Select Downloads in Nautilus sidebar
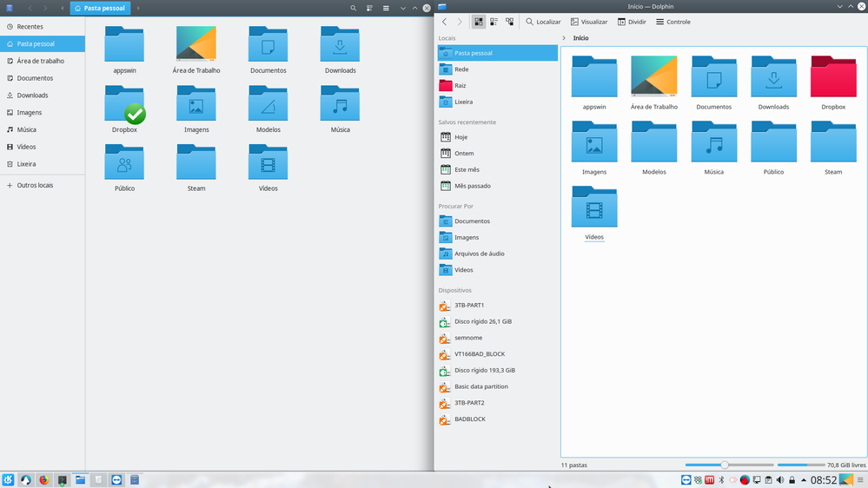868x488 pixels. pyautogui.click(x=32, y=96)
